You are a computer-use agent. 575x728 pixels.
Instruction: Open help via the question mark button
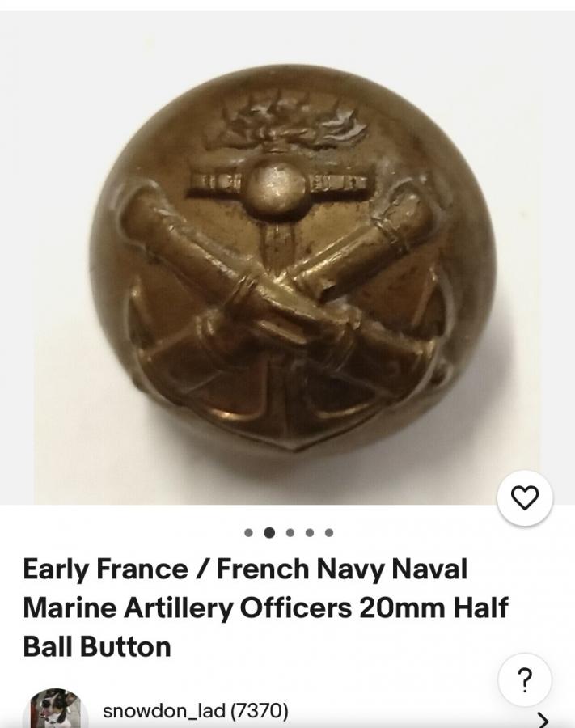point(524,680)
